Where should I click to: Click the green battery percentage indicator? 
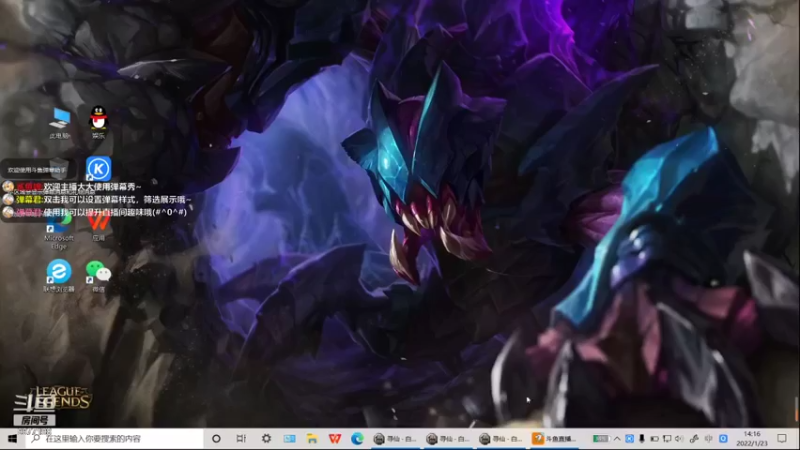(x=601, y=438)
